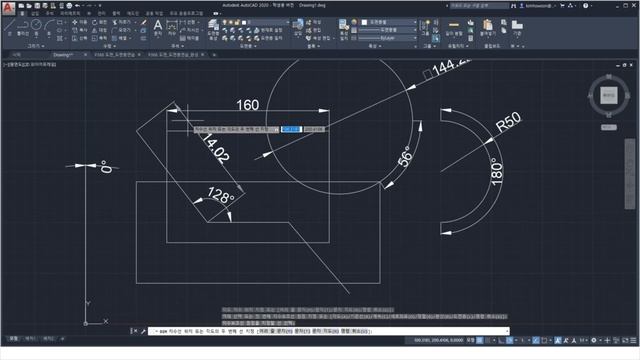Toggle annotation objects visibility in status bar
The height and width of the screenshot is (360, 640).
click(x=558, y=340)
